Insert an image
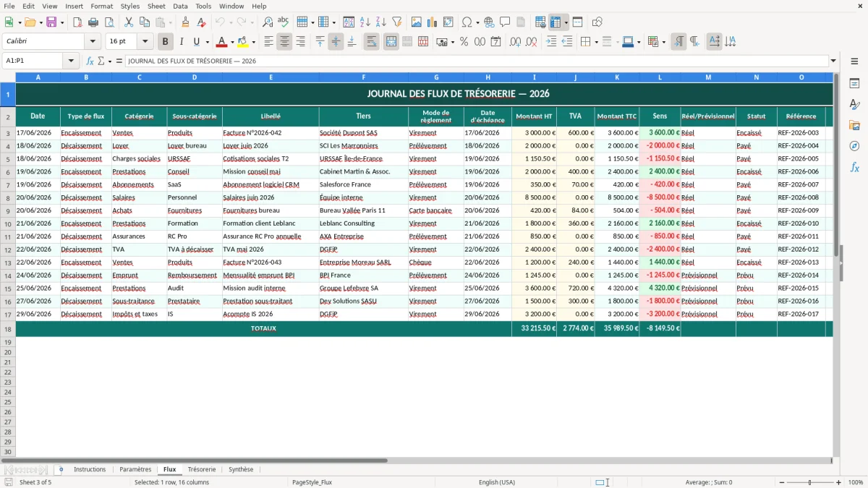Image resolution: width=868 pixels, height=488 pixels. coord(416,22)
